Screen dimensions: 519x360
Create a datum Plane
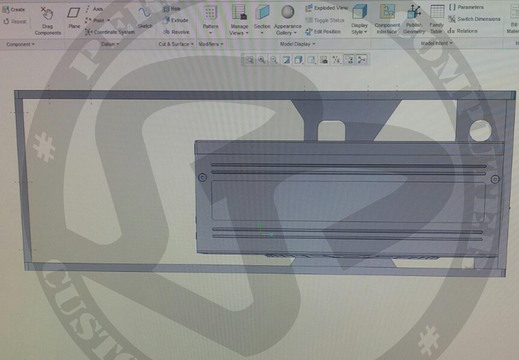pos(74,18)
